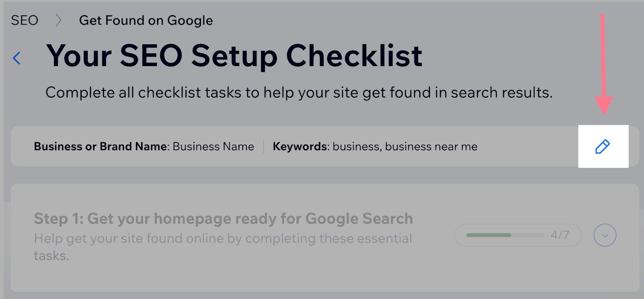Viewport: 644px width, 299px height.
Task: Click the back arrow next to the checklist title
Action: click(16, 58)
